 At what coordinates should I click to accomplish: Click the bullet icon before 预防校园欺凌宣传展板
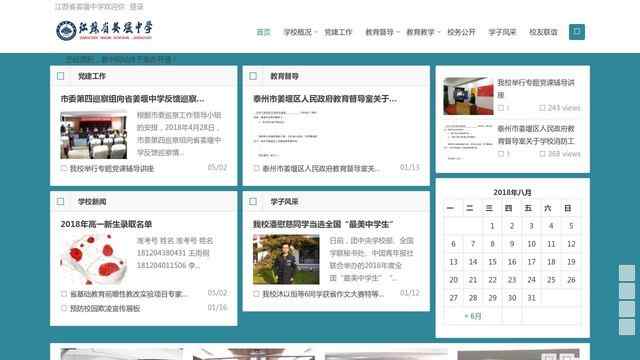(x=64, y=308)
